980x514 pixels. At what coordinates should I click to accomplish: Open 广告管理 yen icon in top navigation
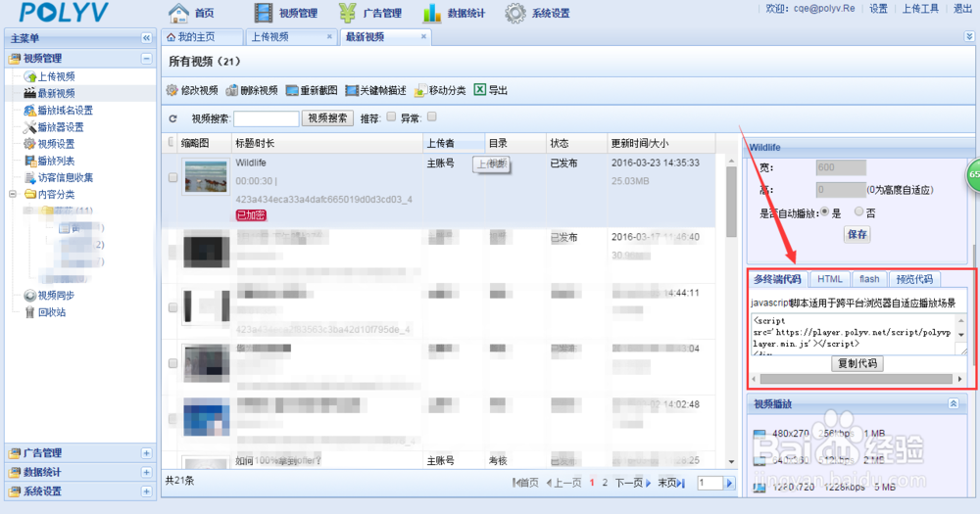click(x=348, y=13)
